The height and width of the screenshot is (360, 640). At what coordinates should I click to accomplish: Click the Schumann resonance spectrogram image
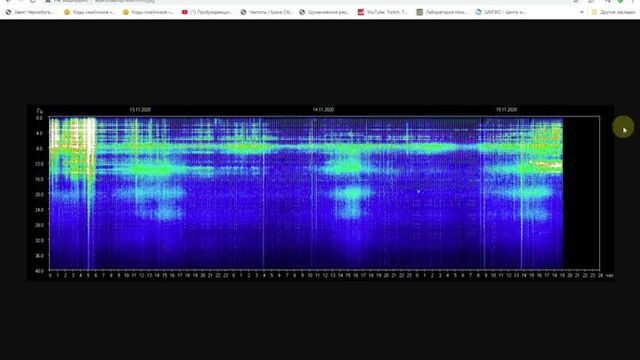point(320,193)
